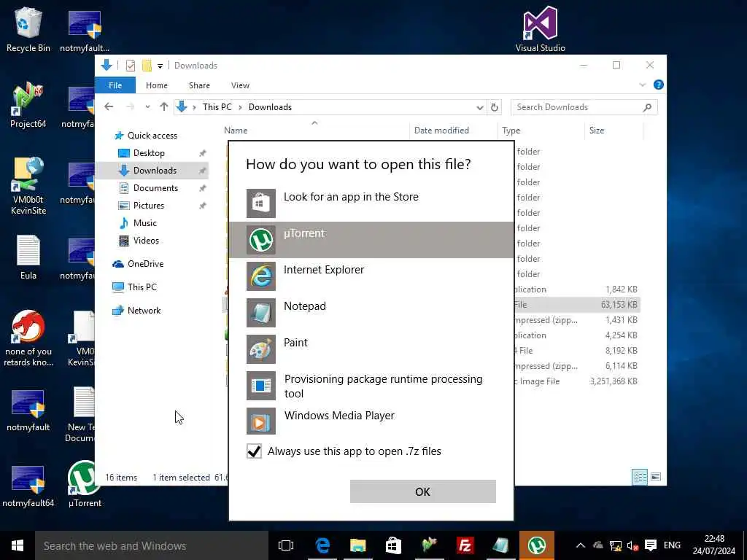This screenshot has width=747, height=560.
Task: Open the Customize Quick Access Toolbar dropdown
Action: [160, 66]
